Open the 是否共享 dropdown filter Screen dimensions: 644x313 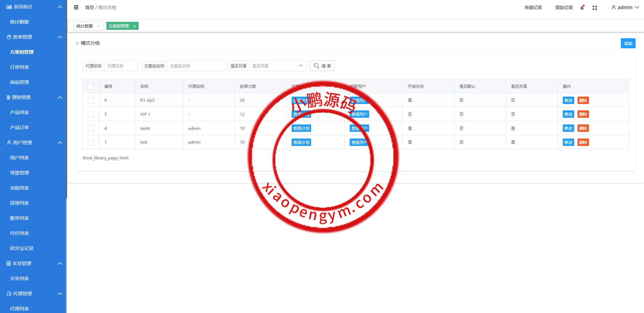[277, 66]
